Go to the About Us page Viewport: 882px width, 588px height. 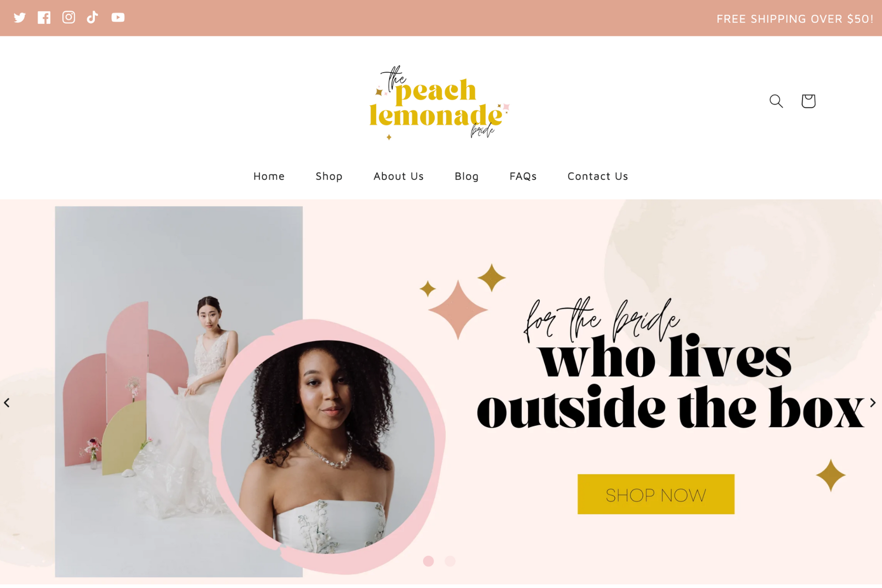[x=398, y=176]
